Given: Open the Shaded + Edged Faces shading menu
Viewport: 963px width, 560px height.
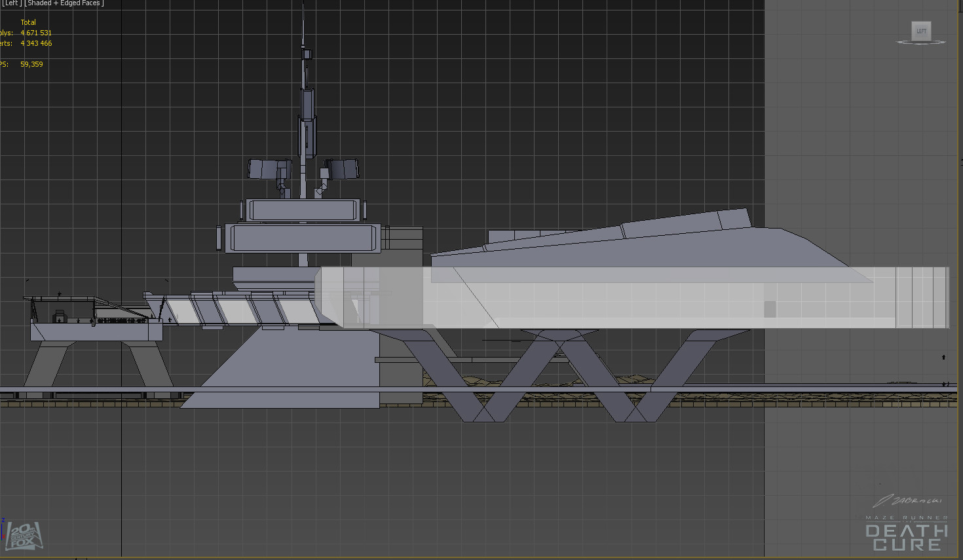Looking at the screenshot, I should click(x=64, y=3).
